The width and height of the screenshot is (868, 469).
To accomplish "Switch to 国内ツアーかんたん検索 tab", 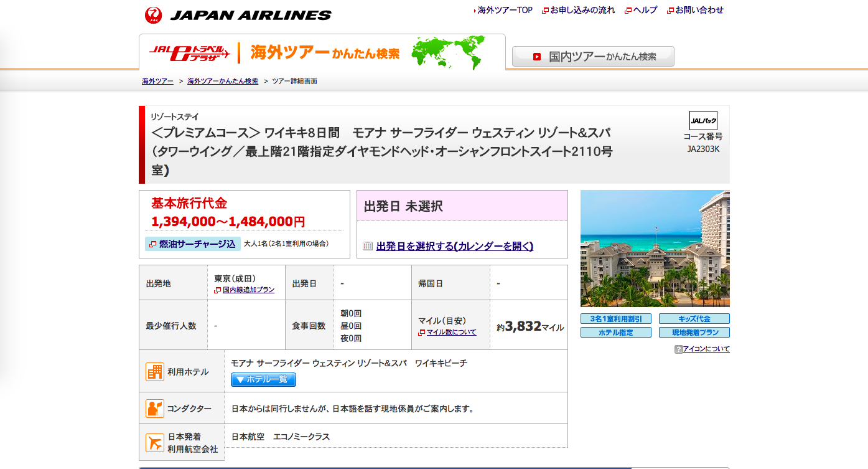I will pos(593,56).
